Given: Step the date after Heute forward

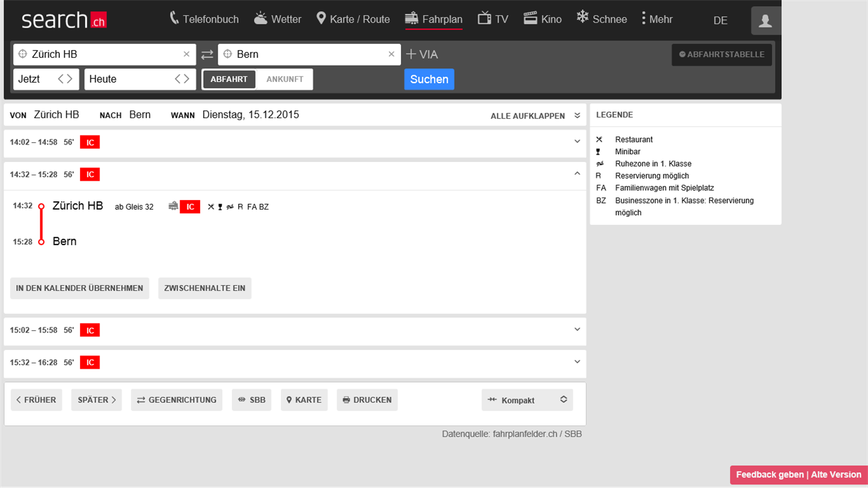Looking at the screenshot, I should pos(186,79).
